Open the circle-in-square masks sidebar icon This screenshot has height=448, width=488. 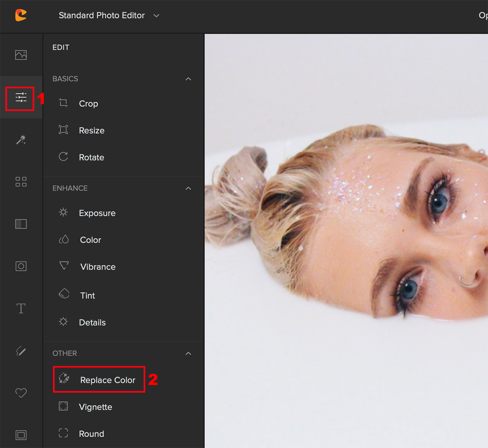point(21,266)
